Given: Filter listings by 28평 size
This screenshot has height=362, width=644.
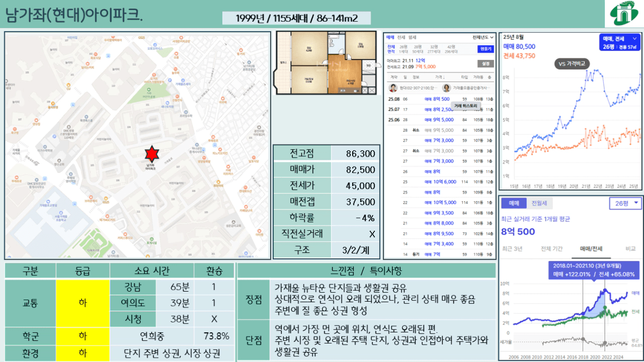Looking at the screenshot, I should tap(418, 49).
